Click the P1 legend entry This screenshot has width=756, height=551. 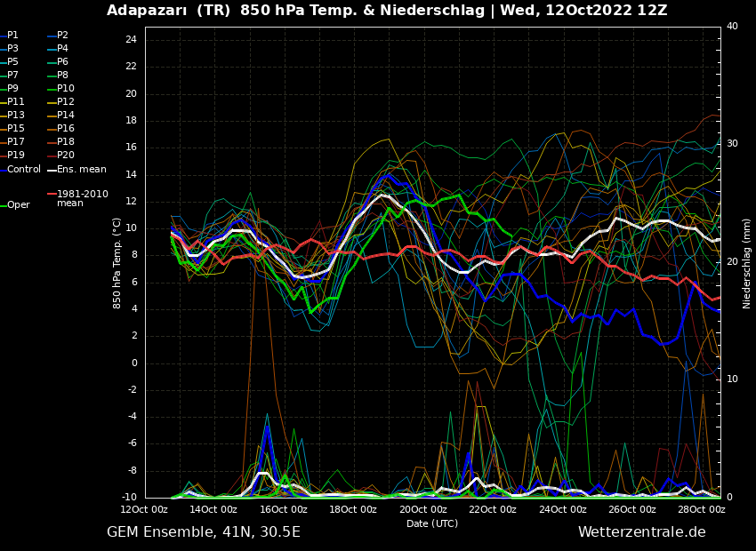pos(10,36)
